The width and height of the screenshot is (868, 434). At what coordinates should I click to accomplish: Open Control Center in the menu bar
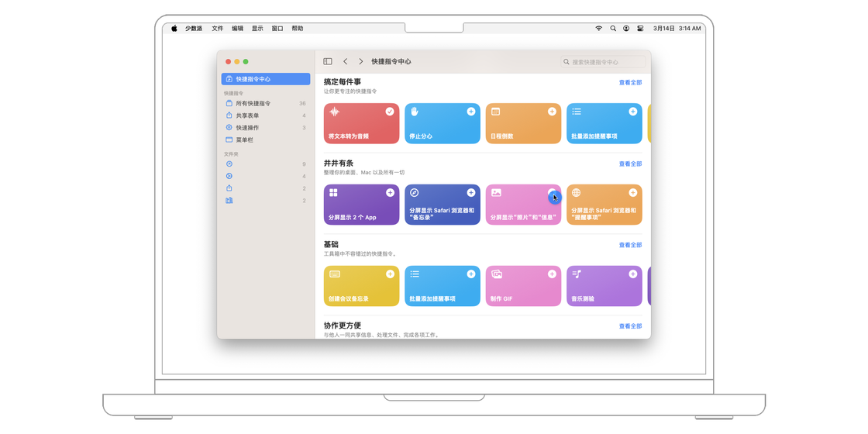click(640, 28)
